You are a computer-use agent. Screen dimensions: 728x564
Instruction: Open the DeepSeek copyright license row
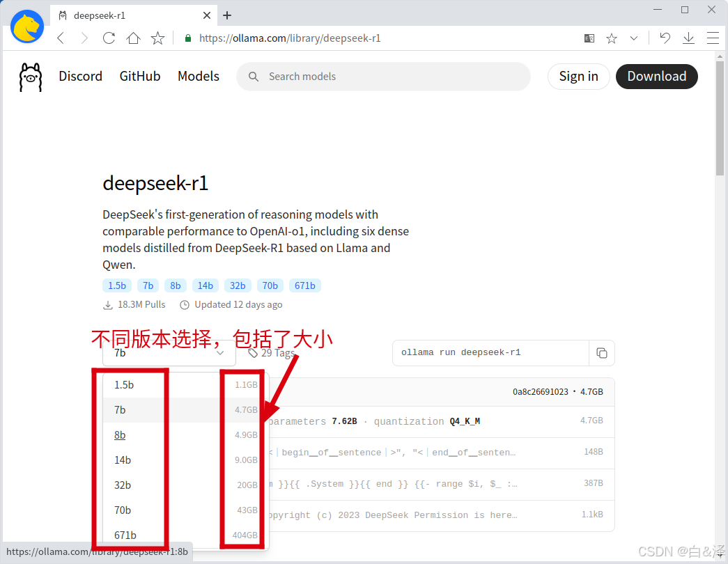[441, 515]
